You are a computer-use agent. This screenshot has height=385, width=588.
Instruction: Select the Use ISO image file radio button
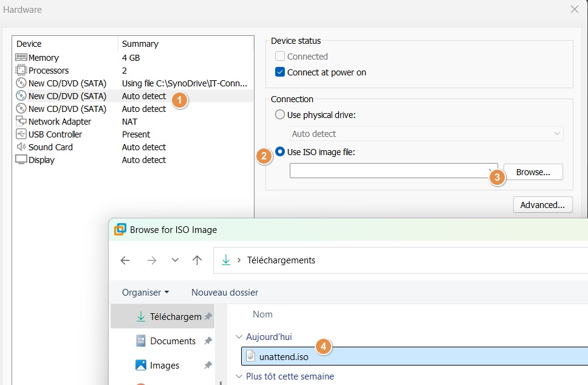pyautogui.click(x=279, y=152)
